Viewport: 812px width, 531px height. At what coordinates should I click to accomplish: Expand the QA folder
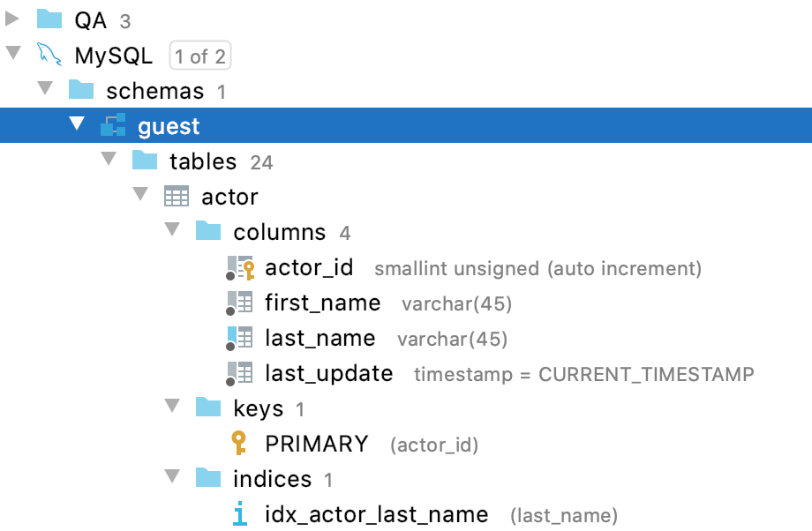pos(12,19)
